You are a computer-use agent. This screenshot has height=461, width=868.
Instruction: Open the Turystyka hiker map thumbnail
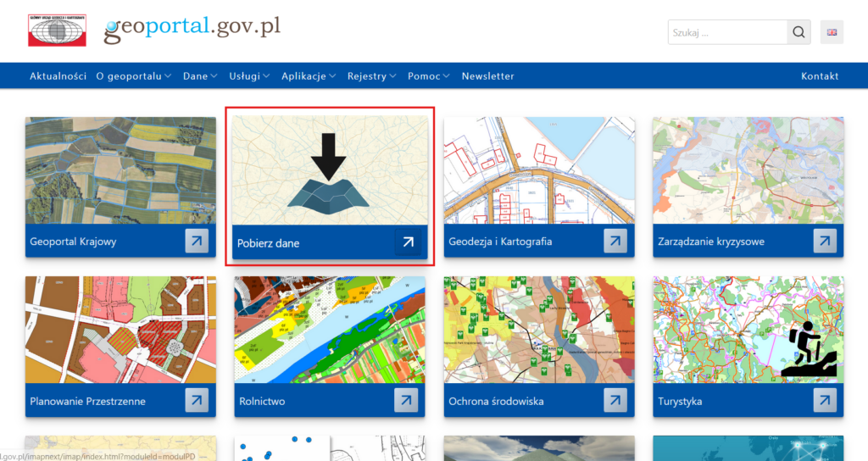(748, 330)
